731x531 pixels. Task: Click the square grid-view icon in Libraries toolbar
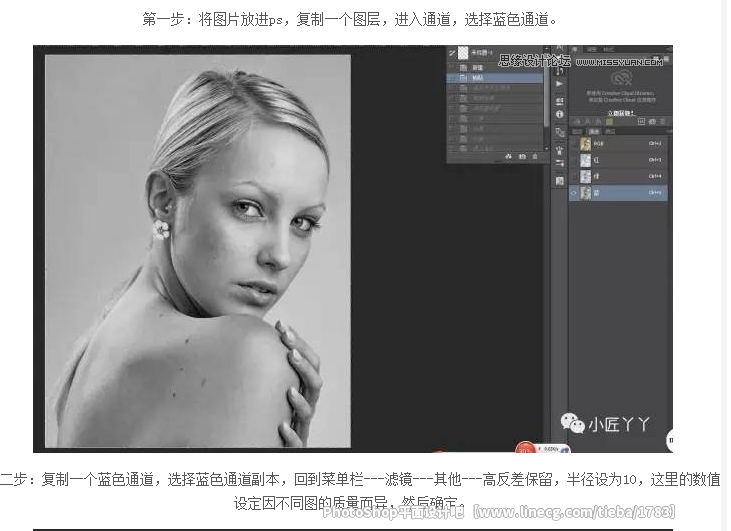pos(641,122)
